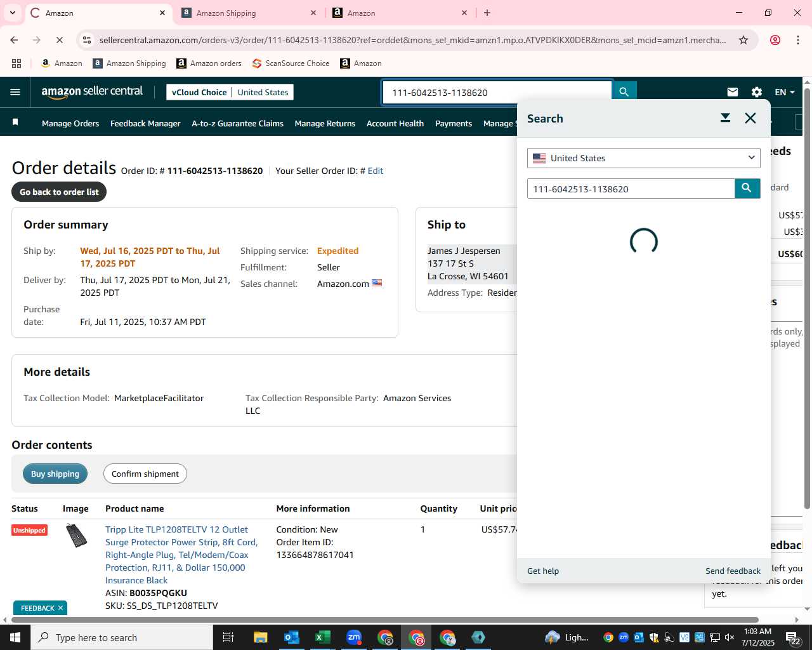Open Zoom from the taskbar
812x650 pixels.
coord(354,637)
